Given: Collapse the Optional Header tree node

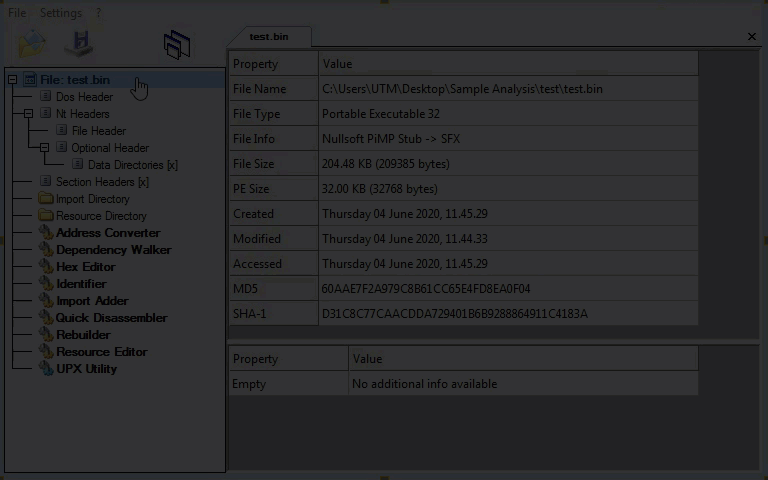Looking at the screenshot, I should coord(45,147).
